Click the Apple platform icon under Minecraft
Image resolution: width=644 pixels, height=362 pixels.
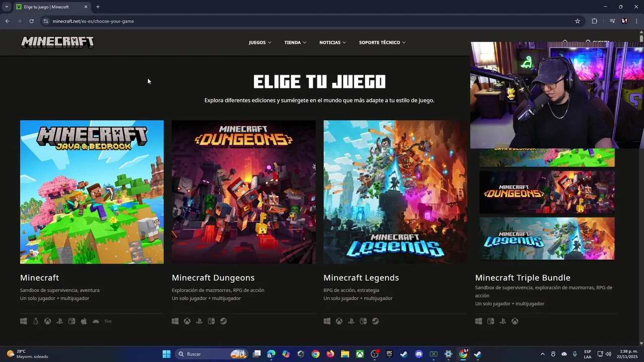pos(84,321)
